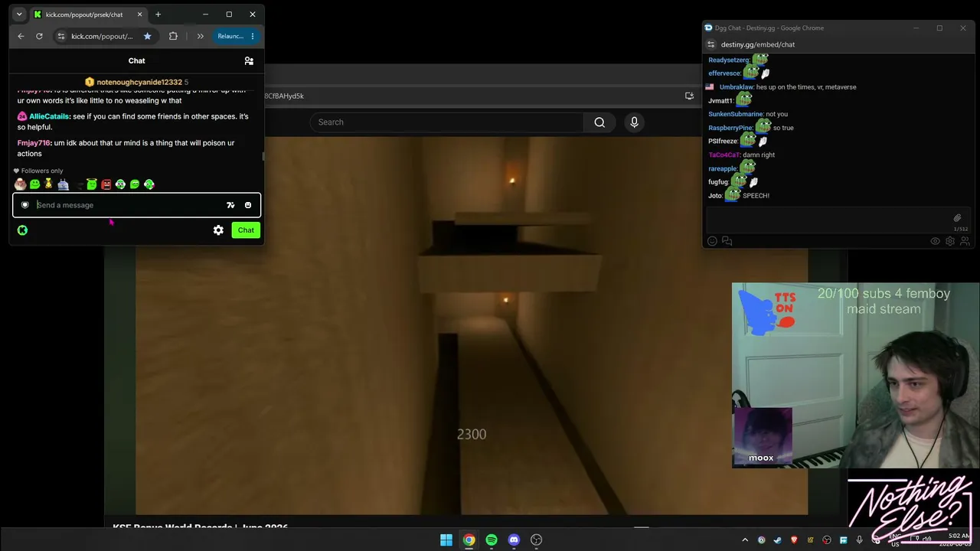Expand hidden toolbar items chevron in Chrome
The image size is (980, 551).
coord(200,36)
